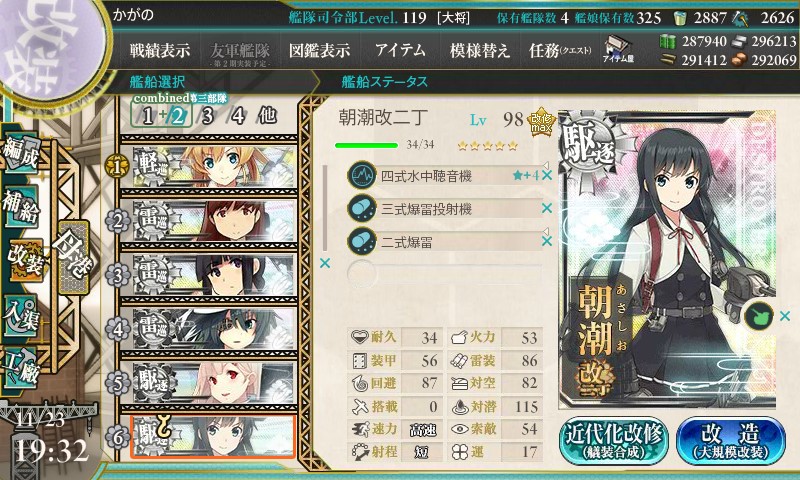Open the アイテム屋 item shop icon

pos(617,50)
